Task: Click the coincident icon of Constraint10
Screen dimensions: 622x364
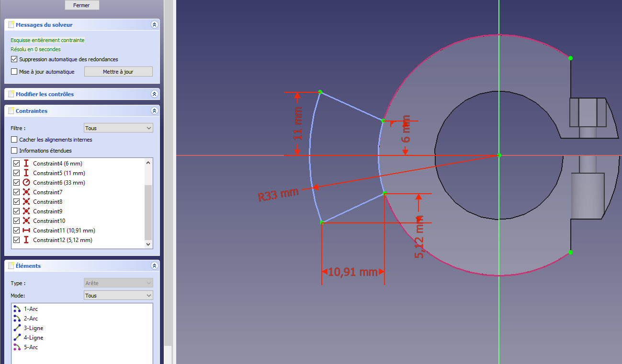Action: click(x=26, y=221)
